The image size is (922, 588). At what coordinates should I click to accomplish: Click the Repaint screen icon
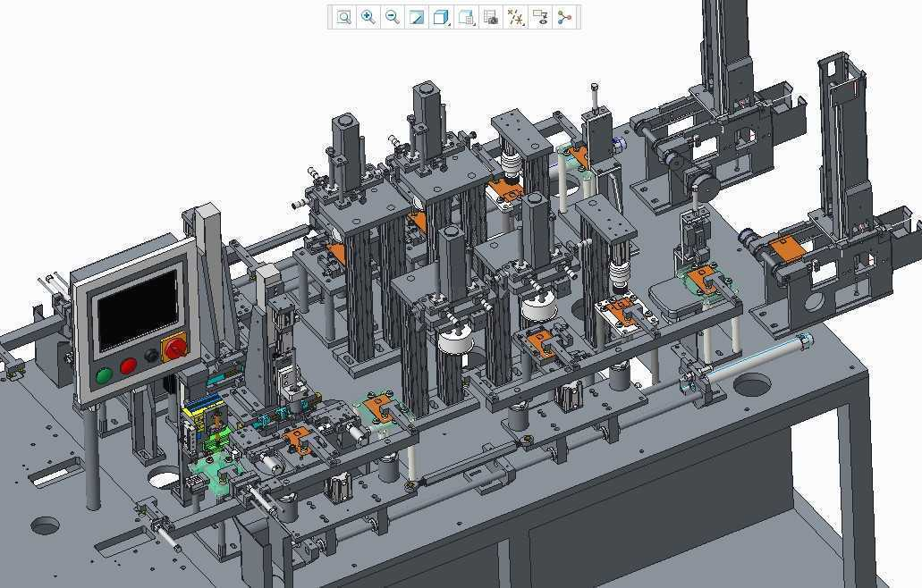[x=416, y=17]
